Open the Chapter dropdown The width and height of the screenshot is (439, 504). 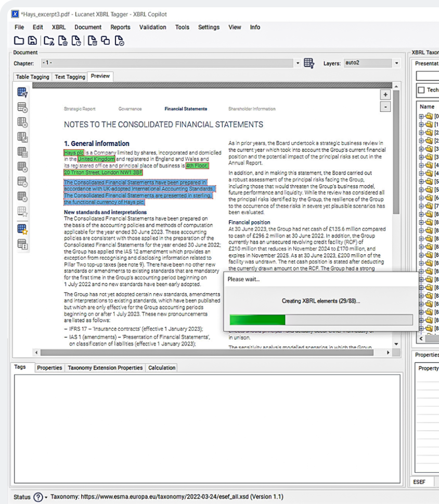(x=298, y=63)
